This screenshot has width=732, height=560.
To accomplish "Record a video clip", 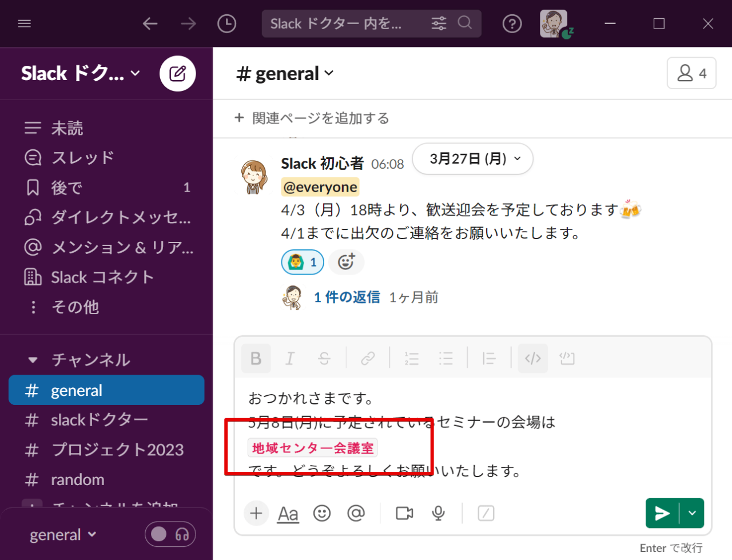I will click(404, 513).
